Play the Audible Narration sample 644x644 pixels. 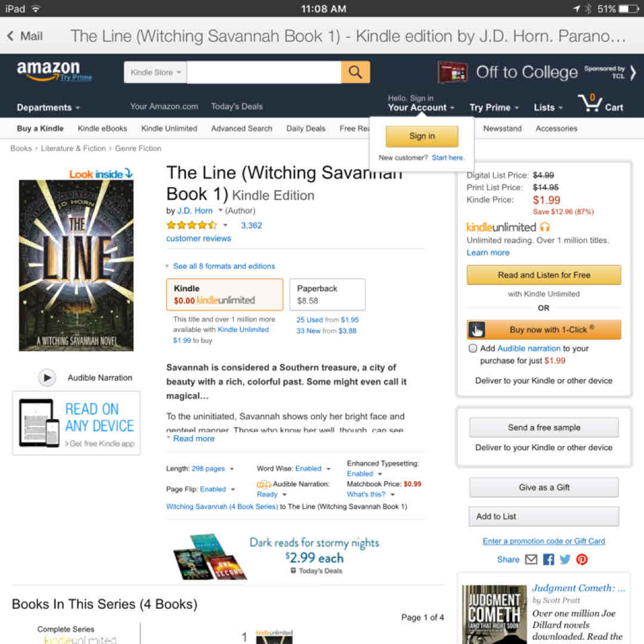(x=47, y=377)
